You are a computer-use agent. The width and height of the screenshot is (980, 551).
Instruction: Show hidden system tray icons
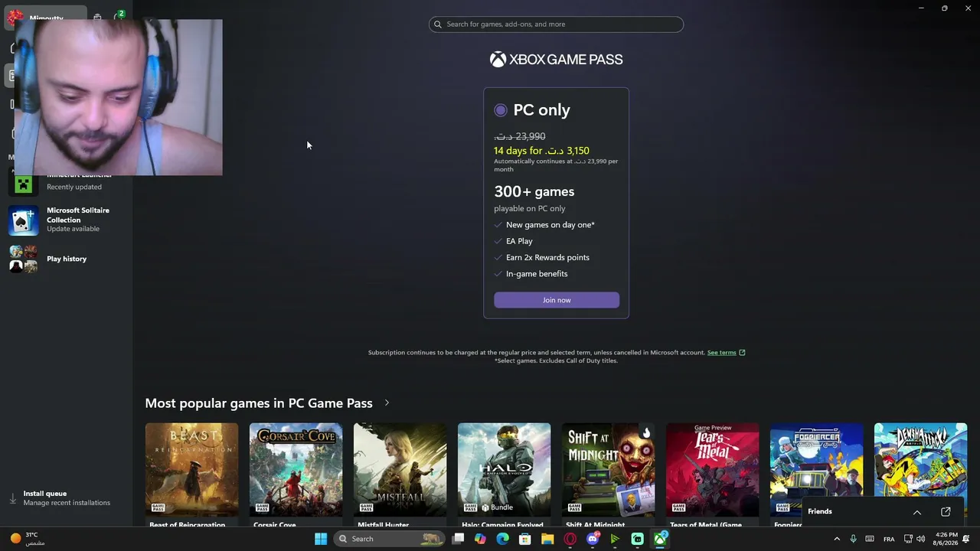tap(837, 539)
